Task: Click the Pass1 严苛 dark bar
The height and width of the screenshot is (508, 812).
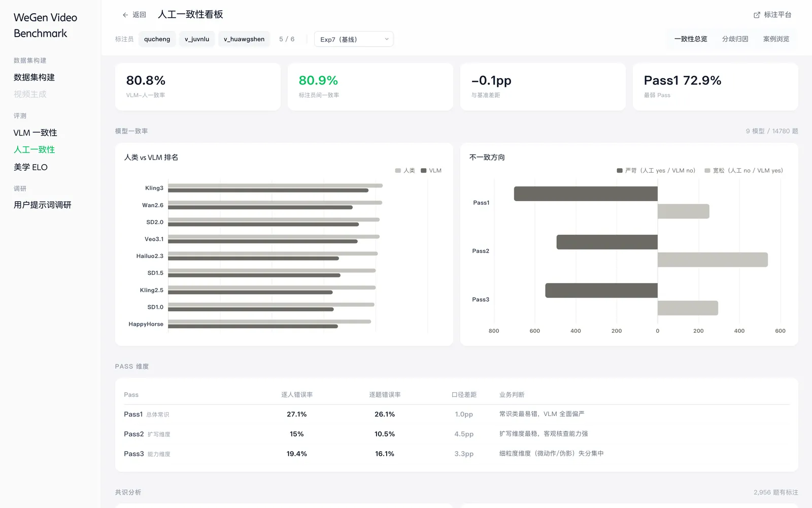Action: tap(586, 194)
